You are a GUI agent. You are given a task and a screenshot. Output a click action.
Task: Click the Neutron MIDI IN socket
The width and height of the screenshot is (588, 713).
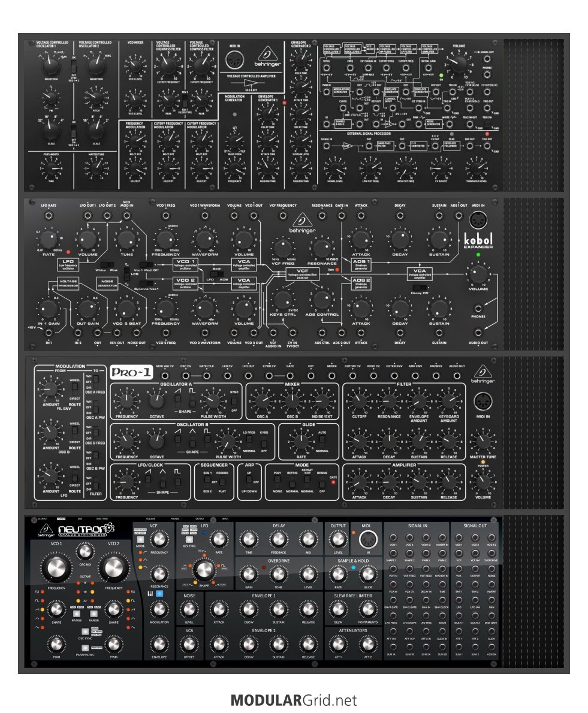(x=368, y=540)
